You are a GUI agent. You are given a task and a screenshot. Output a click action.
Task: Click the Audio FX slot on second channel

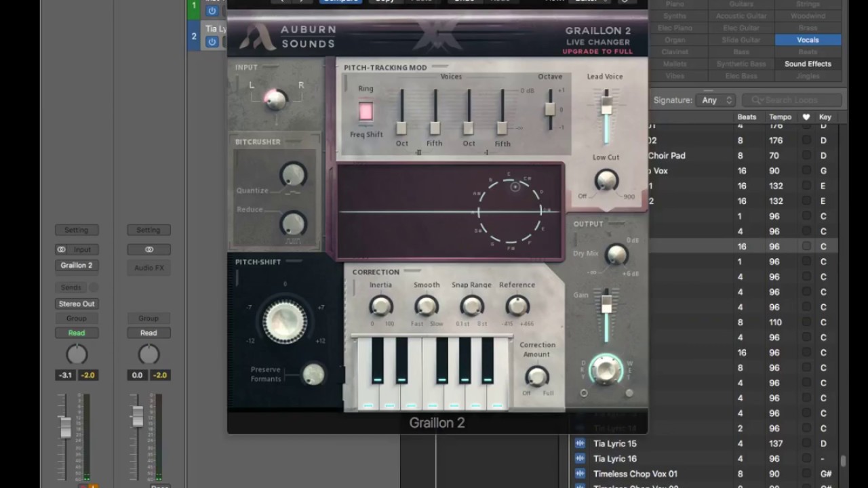pyautogui.click(x=149, y=268)
